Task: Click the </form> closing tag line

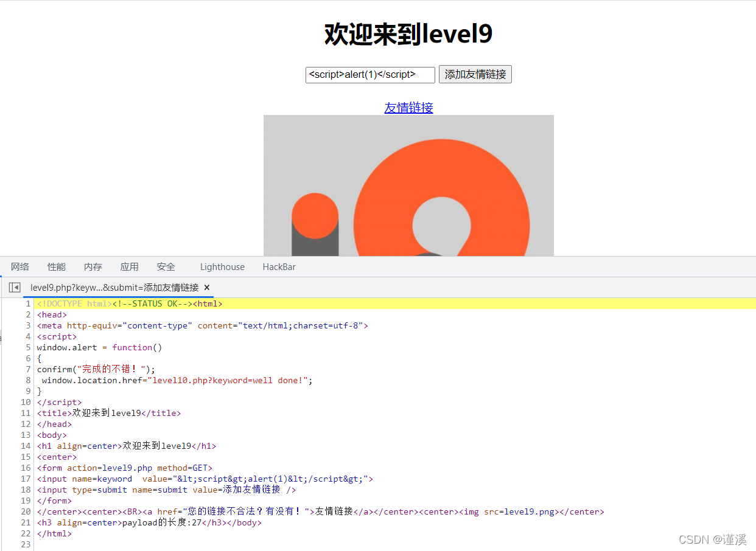Action: tap(54, 501)
